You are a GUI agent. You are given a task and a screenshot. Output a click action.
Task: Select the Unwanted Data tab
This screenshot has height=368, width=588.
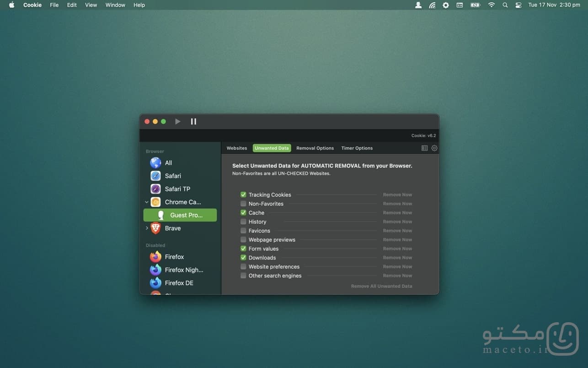tap(272, 148)
